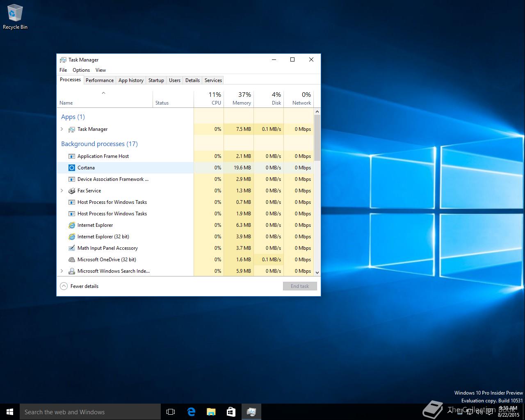Viewport: 525px width, 420px height.
Task: Click Task Manager's 7.5 MB memory value
Action: (244, 129)
